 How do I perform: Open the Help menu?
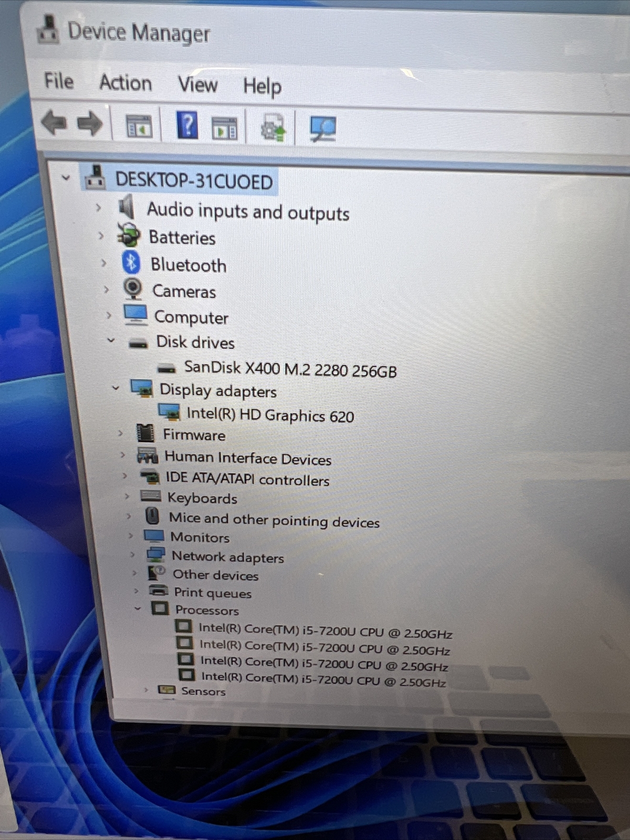(262, 86)
